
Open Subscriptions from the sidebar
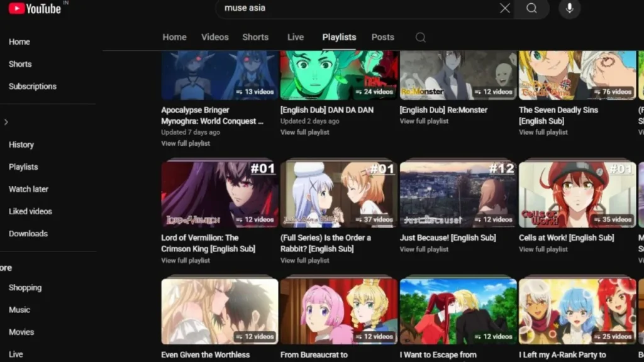point(32,86)
